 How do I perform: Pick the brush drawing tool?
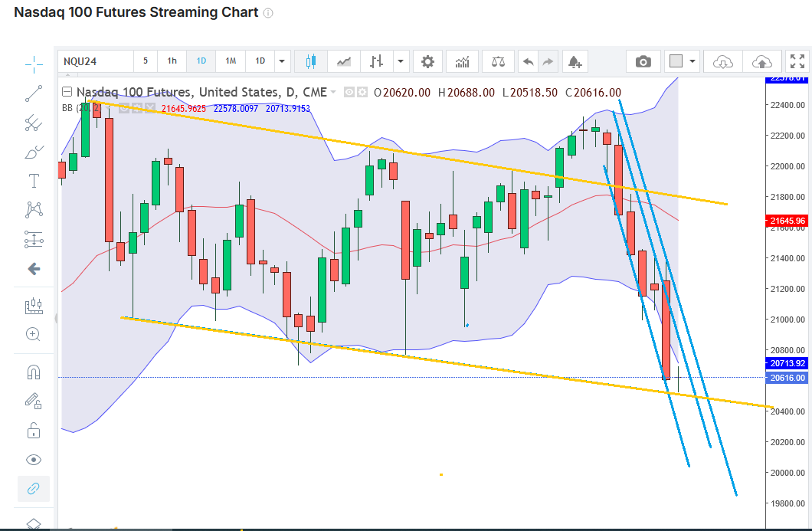(34, 152)
